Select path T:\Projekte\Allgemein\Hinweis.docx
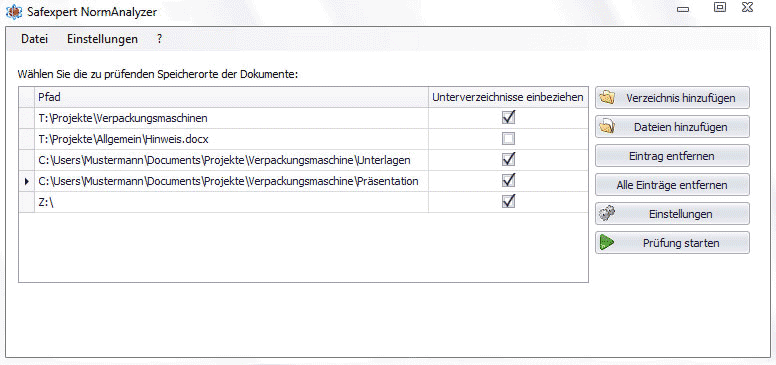This screenshot has width=776, height=365. (231, 139)
